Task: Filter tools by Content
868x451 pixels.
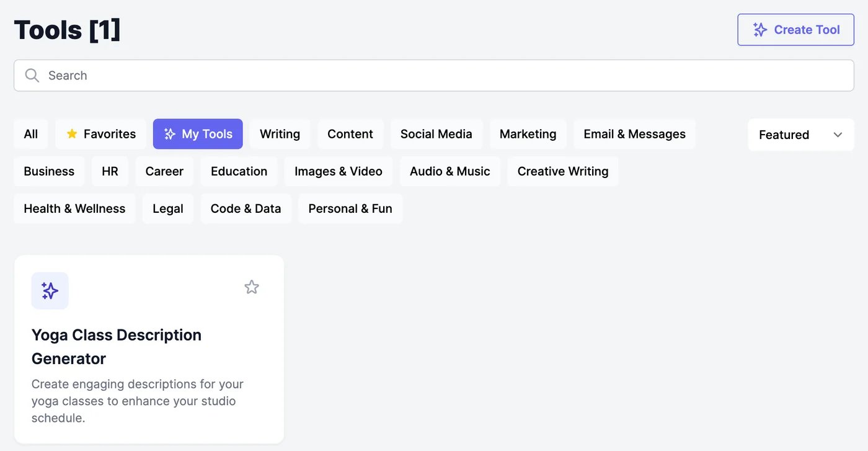Action: (x=350, y=134)
